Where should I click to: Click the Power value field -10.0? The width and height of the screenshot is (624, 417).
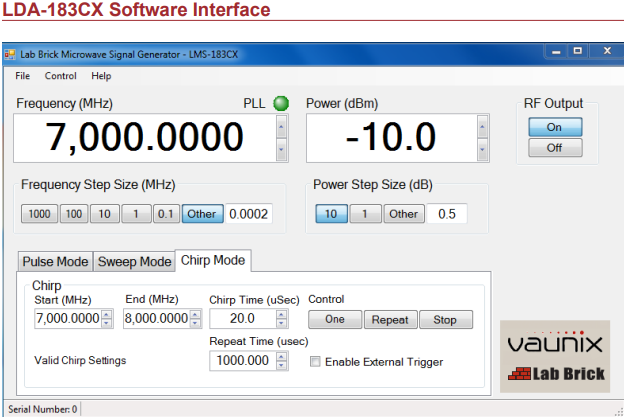pos(392,138)
